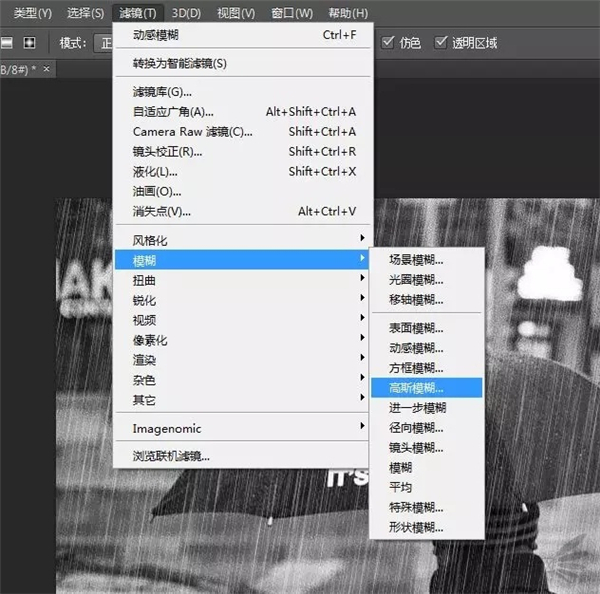Open 消失点(V)... filter

point(243,211)
